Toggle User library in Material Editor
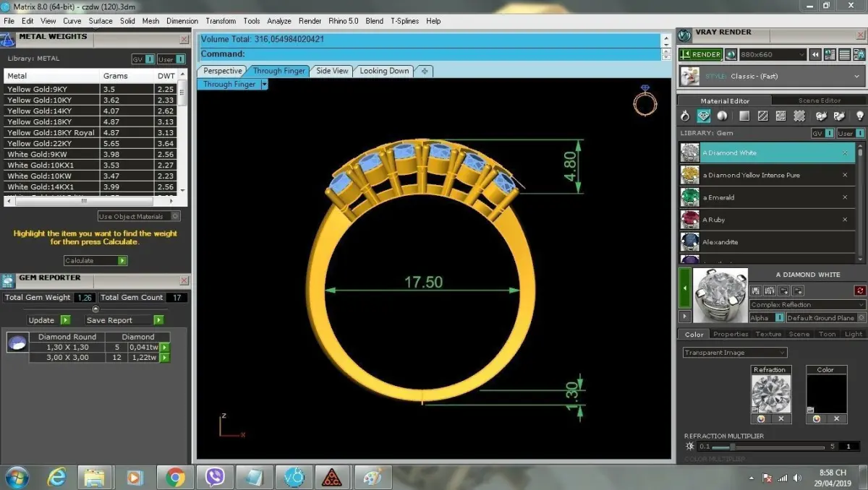This screenshot has height=490, width=868. (x=851, y=134)
